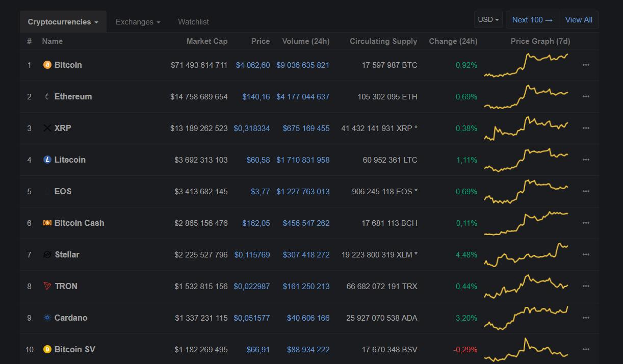Click Bitcoin's price $4 062,60
The width and height of the screenshot is (623, 364).
[253, 65]
